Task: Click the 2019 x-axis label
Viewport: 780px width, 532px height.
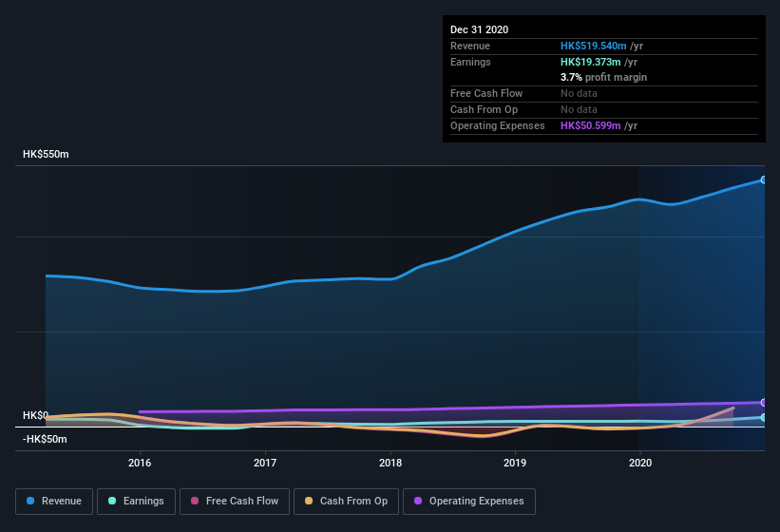Action: click(x=515, y=463)
